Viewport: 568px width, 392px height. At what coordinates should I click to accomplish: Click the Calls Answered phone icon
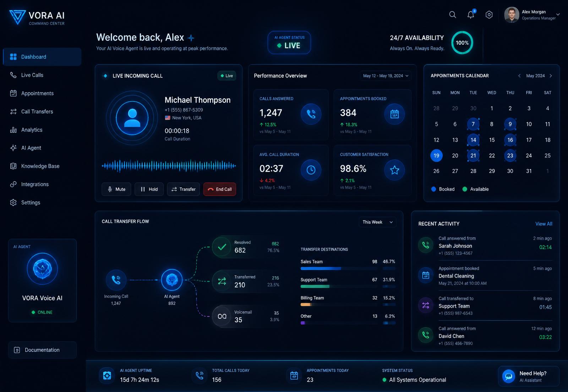point(311,114)
